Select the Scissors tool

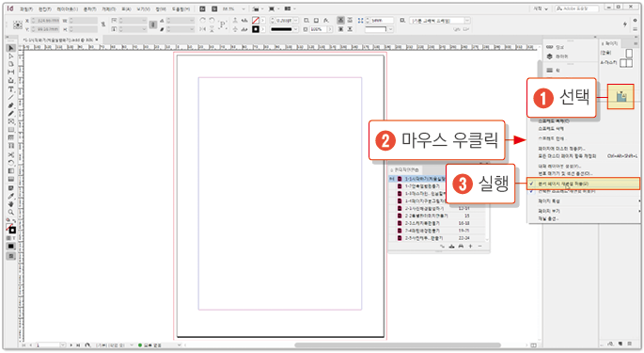point(11,154)
